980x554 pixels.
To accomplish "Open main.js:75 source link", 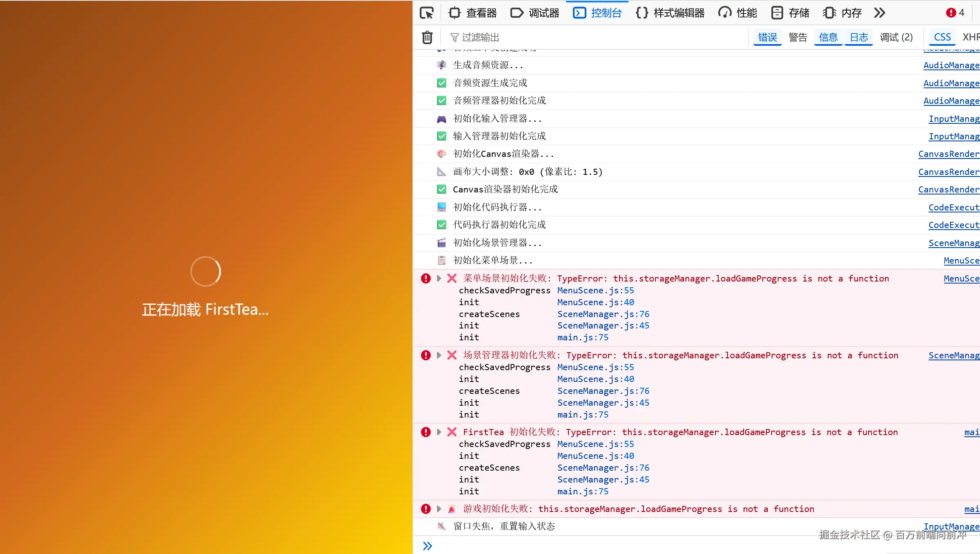I will pos(583,337).
